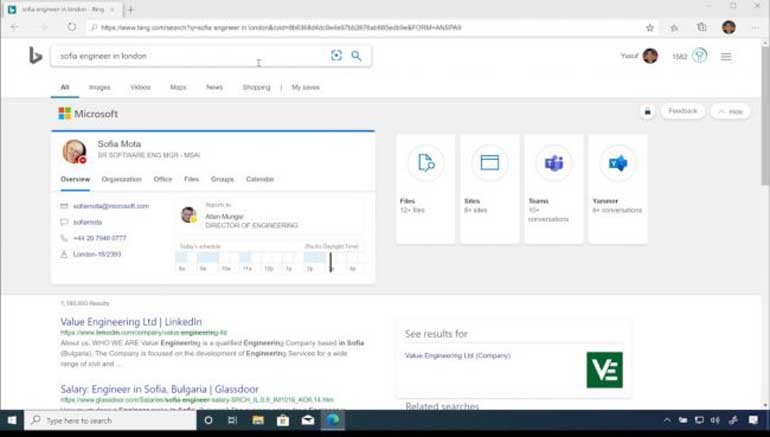Open the Office profile tab
This screenshot has height=437, width=770.
[163, 179]
